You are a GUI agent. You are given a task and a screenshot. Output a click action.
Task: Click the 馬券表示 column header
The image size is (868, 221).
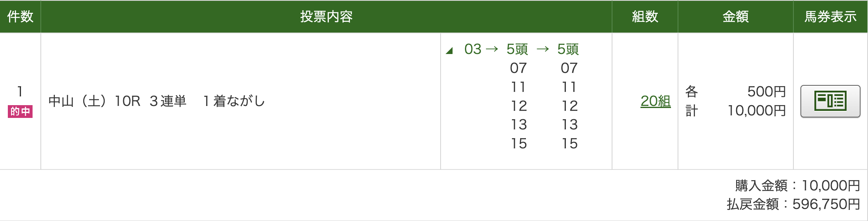coord(830,16)
